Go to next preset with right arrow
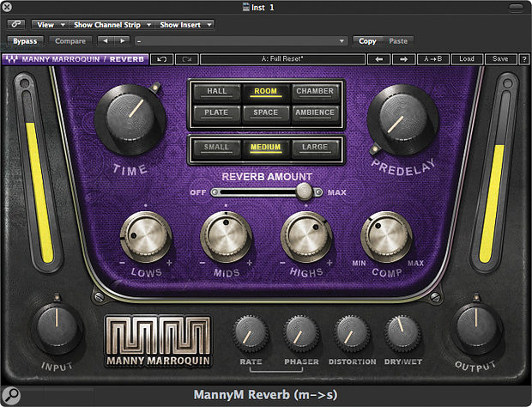 pos(404,59)
